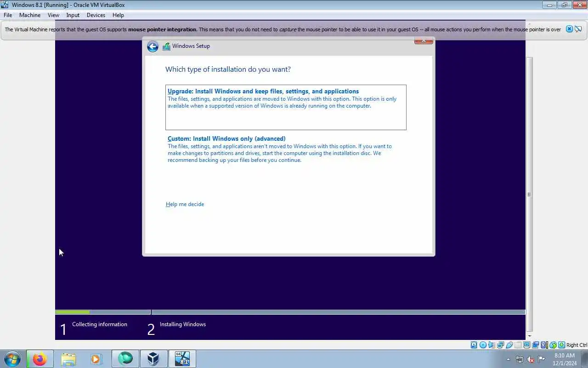Choose Upgrade: Install Windows and keep files
Image resolution: width=588 pixels, height=368 pixels.
coord(286,107)
